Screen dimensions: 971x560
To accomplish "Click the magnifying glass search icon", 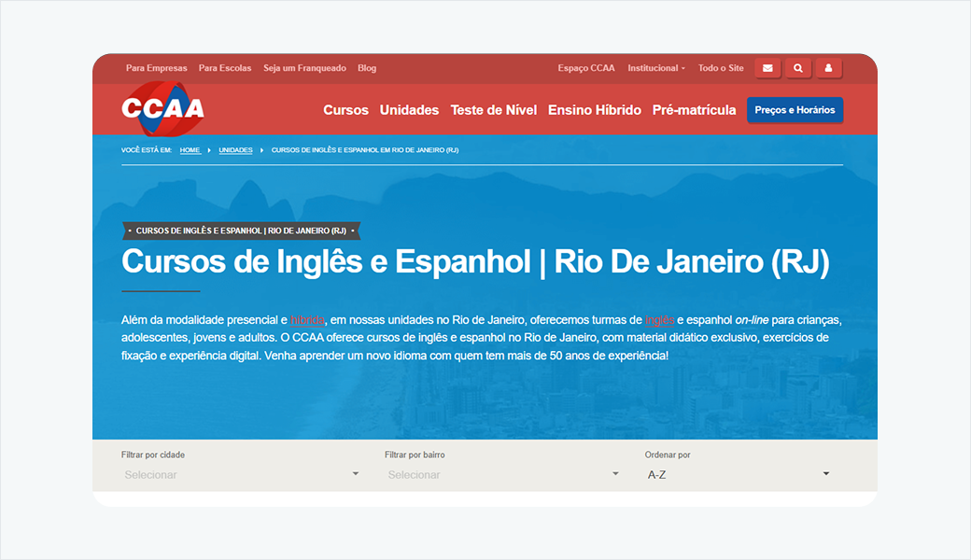I will point(797,68).
